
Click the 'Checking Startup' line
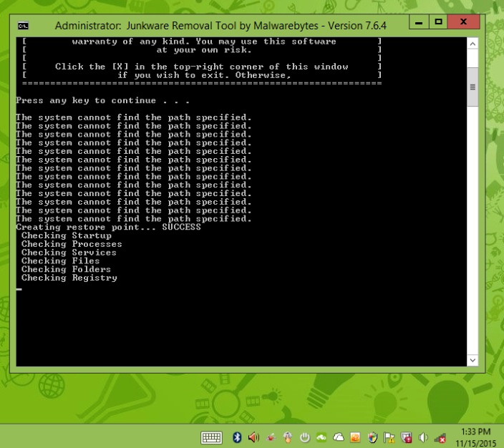(x=67, y=235)
